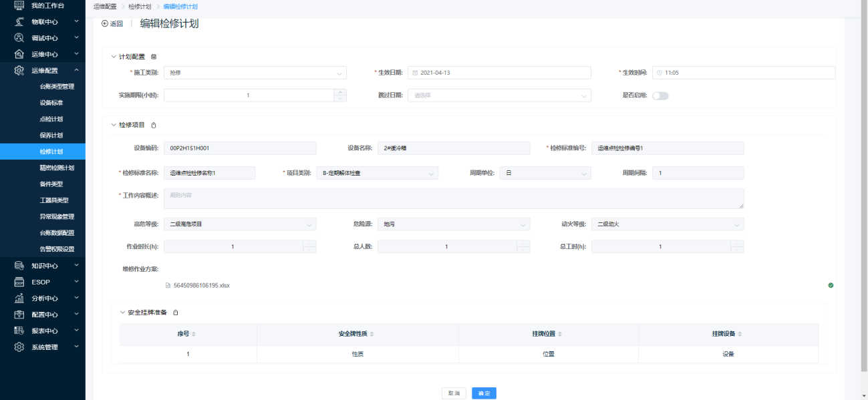This screenshot has width=868, height=400.
Task: Click the clock icon in 生效时间 field
Action: click(x=660, y=73)
